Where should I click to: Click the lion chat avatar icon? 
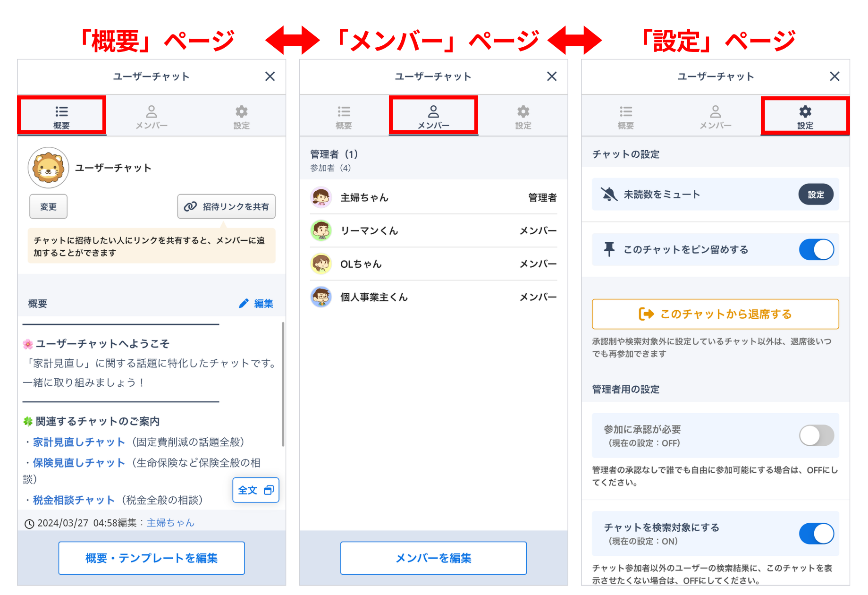[48, 168]
